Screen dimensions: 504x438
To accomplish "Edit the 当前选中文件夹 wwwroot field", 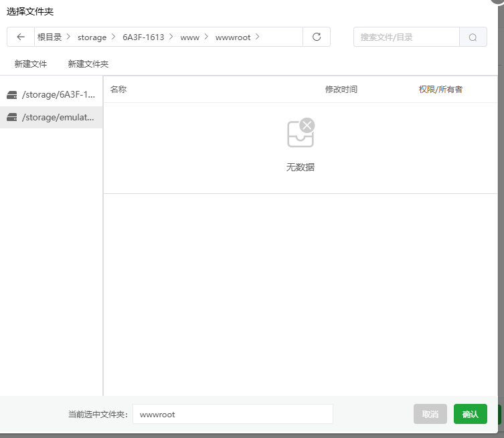I will (233, 414).
